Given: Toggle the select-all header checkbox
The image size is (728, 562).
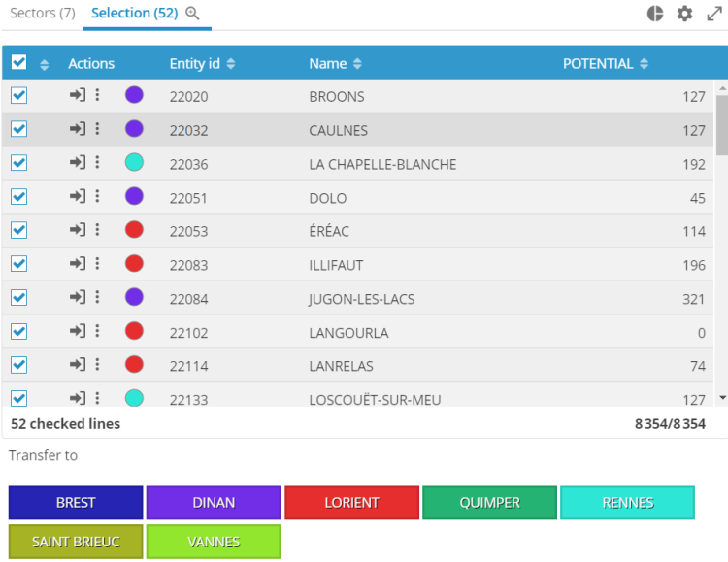Looking at the screenshot, I should 18,63.
